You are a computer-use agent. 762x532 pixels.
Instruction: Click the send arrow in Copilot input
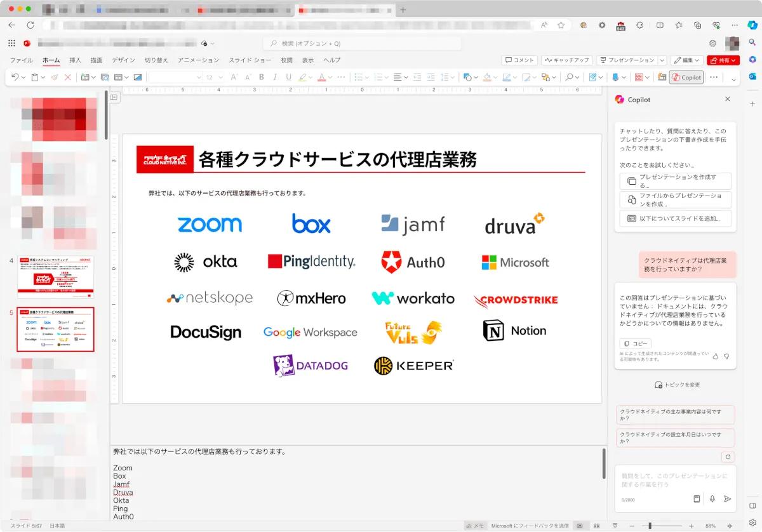point(728,499)
